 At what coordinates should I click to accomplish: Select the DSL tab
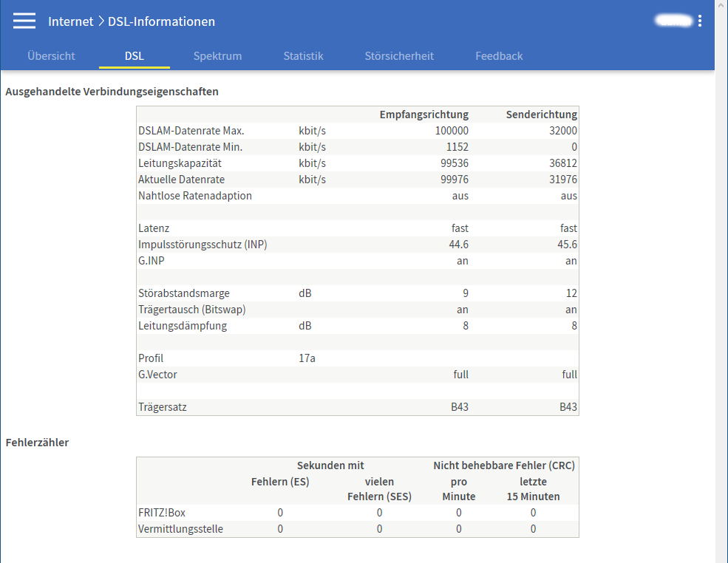click(x=135, y=56)
